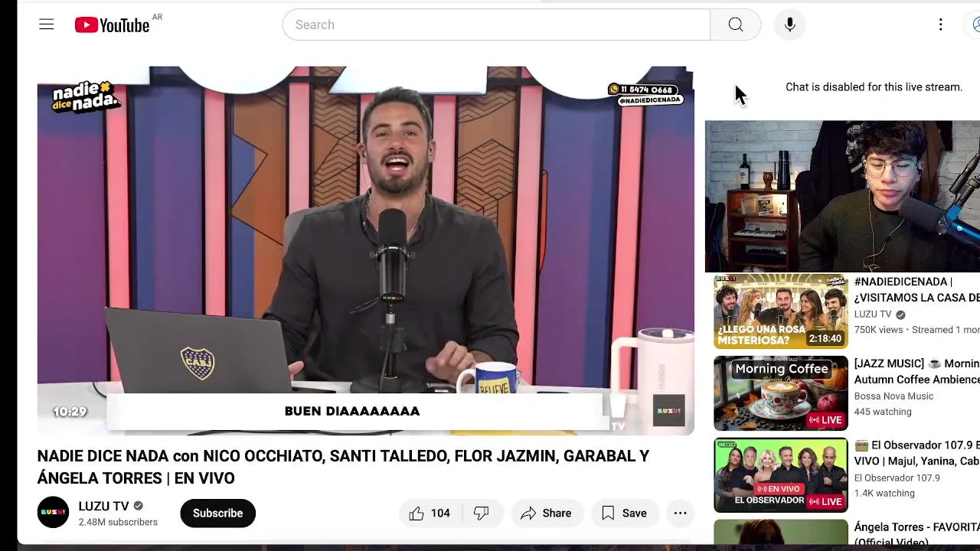Share the live stream video
This screenshot has height=551, width=980.
point(546,513)
